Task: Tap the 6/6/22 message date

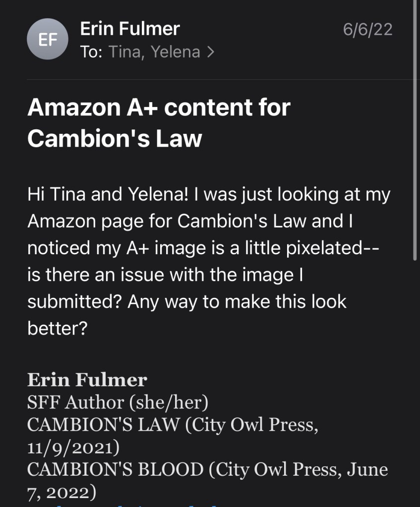Action: click(367, 30)
